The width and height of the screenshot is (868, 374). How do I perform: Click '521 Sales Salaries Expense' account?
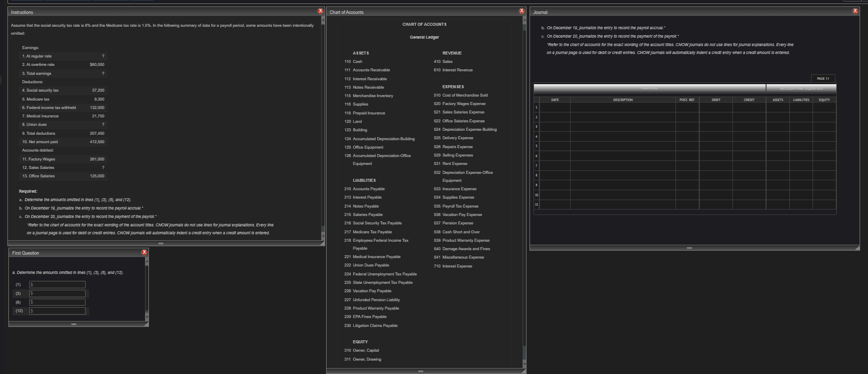coord(459,112)
